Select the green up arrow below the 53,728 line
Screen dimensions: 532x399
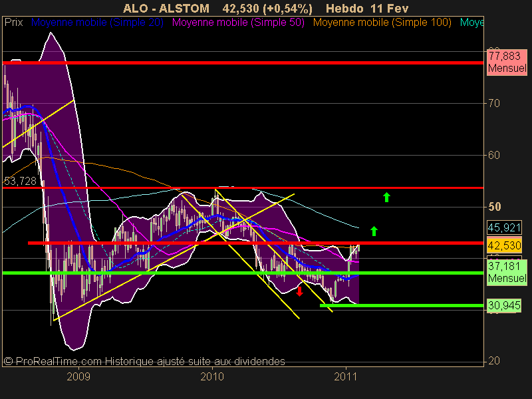pos(386,197)
